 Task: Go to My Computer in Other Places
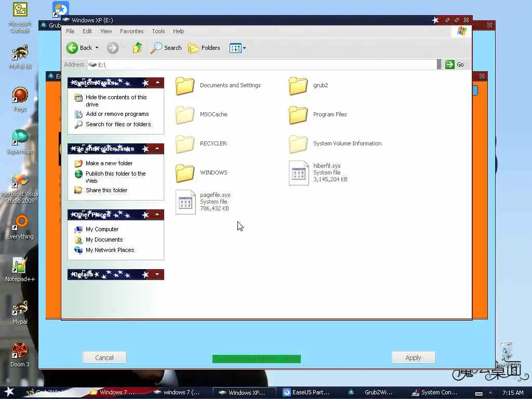(x=102, y=229)
